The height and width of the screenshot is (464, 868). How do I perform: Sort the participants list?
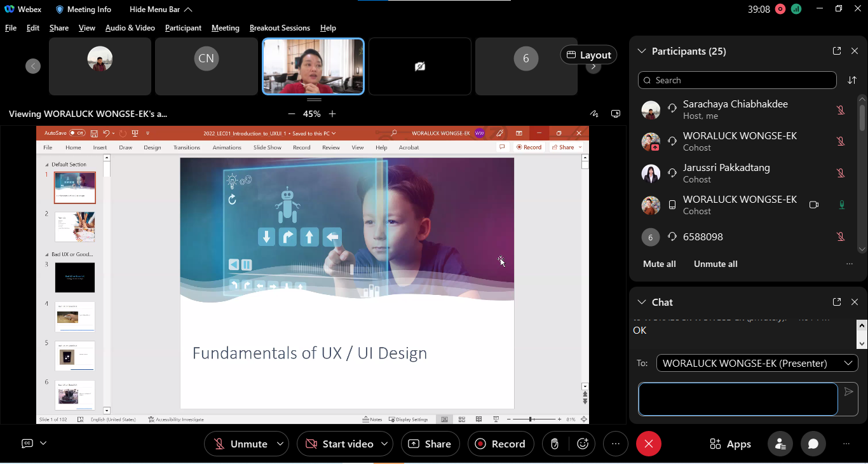coord(852,80)
